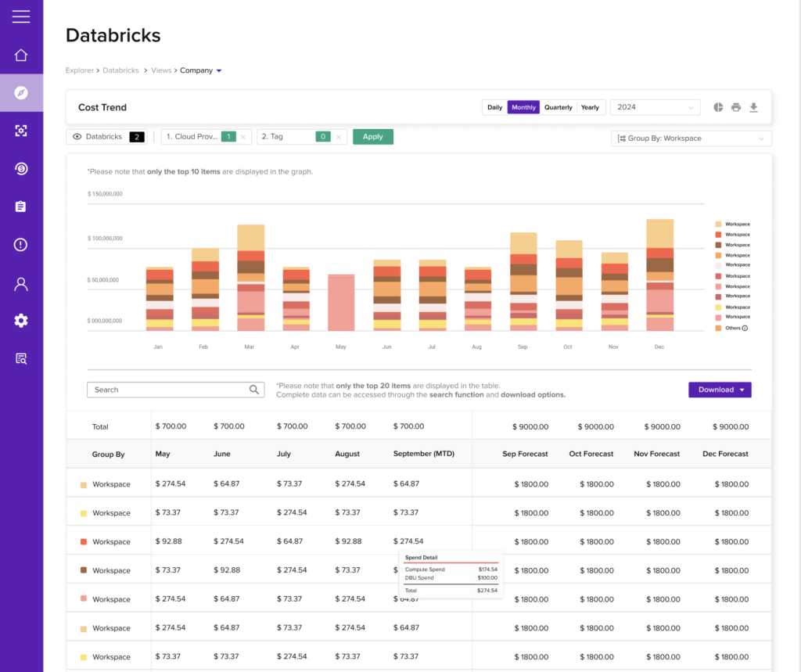The width and height of the screenshot is (801, 672).
Task: Click Group By column header
Action: click(x=108, y=455)
